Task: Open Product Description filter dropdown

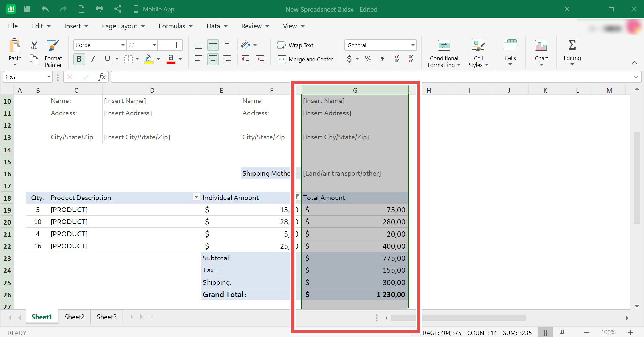Action: [x=196, y=197]
